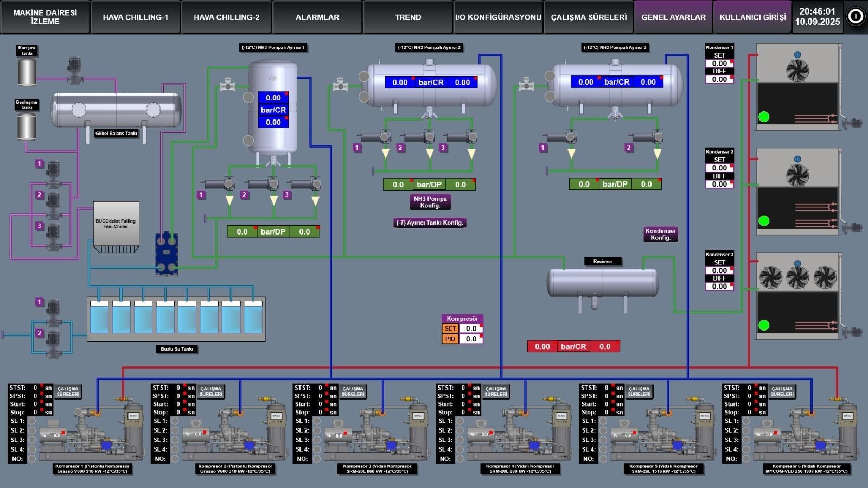Open the top ÇALIŞMA SÜRELERİ tab
This screenshot has height=488, width=868.
pos(589,17)
